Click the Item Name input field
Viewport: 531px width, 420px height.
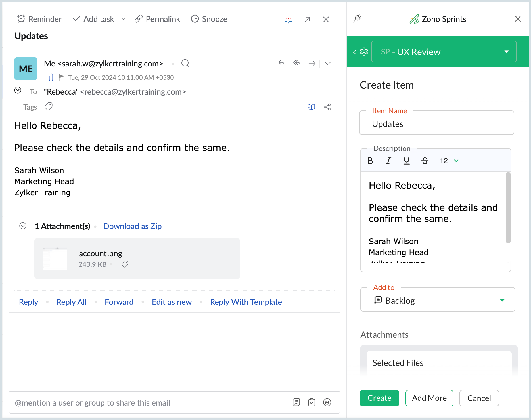pos(436,124)
